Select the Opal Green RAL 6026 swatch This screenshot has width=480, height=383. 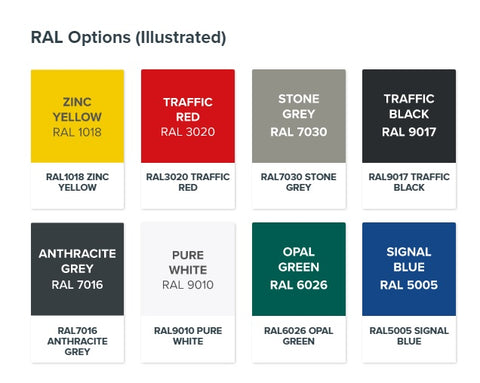pos(299,269)
